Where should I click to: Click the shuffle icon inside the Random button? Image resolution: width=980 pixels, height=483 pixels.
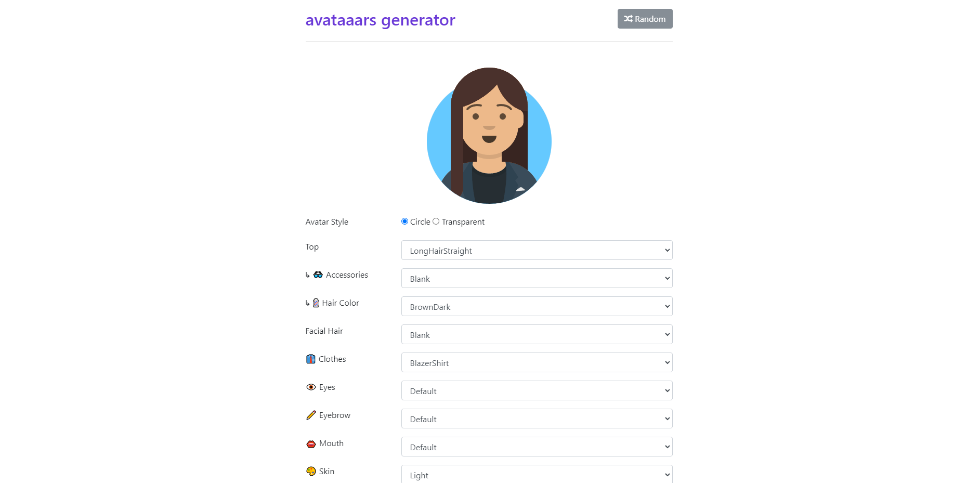click(x=627, y=19)
